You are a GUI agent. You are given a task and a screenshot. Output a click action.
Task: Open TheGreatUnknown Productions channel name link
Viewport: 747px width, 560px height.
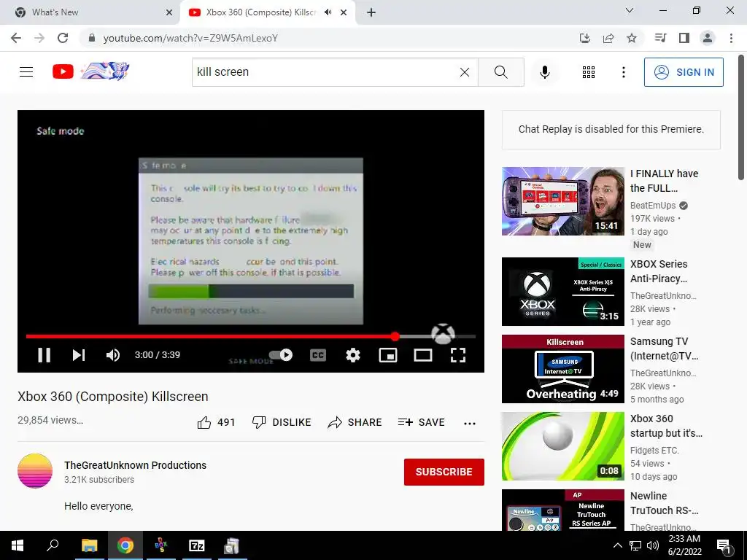135,465
